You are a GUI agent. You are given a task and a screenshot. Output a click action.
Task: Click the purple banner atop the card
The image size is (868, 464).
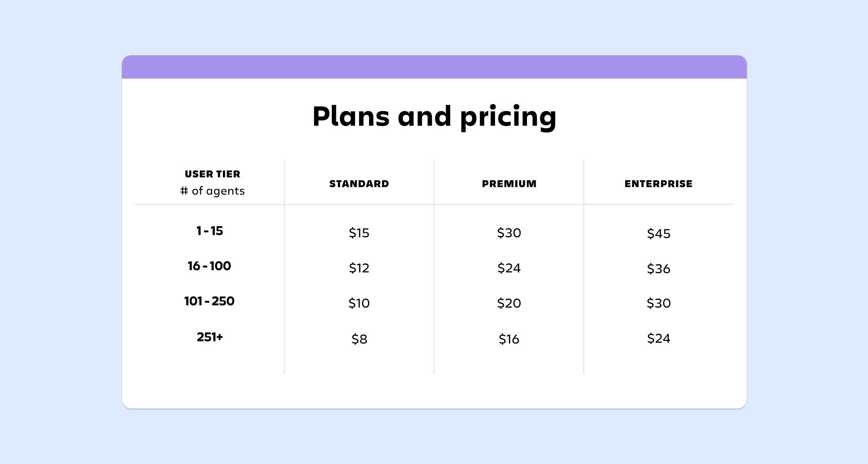coord(434,67)
